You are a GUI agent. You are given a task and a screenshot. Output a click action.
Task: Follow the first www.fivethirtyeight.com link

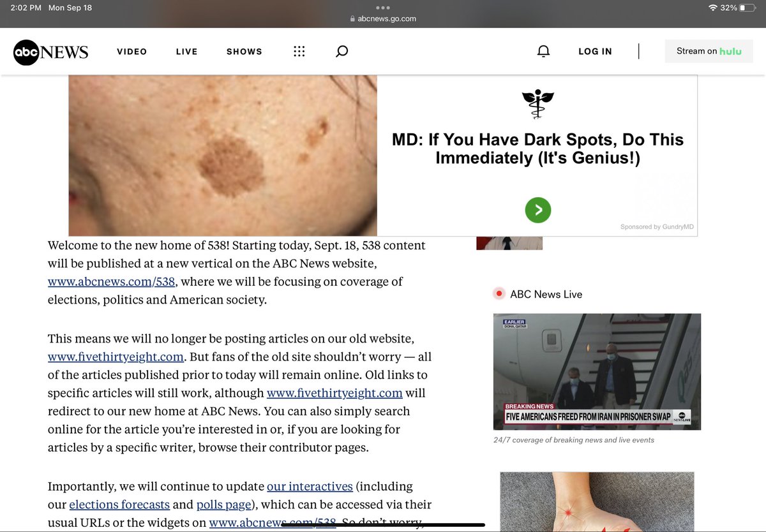pos(116,357)
